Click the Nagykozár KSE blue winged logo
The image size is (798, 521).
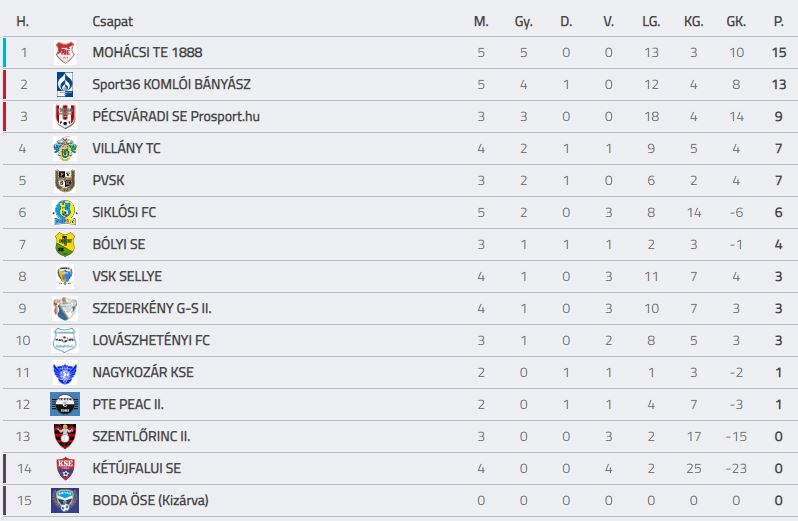coord(65,372)
